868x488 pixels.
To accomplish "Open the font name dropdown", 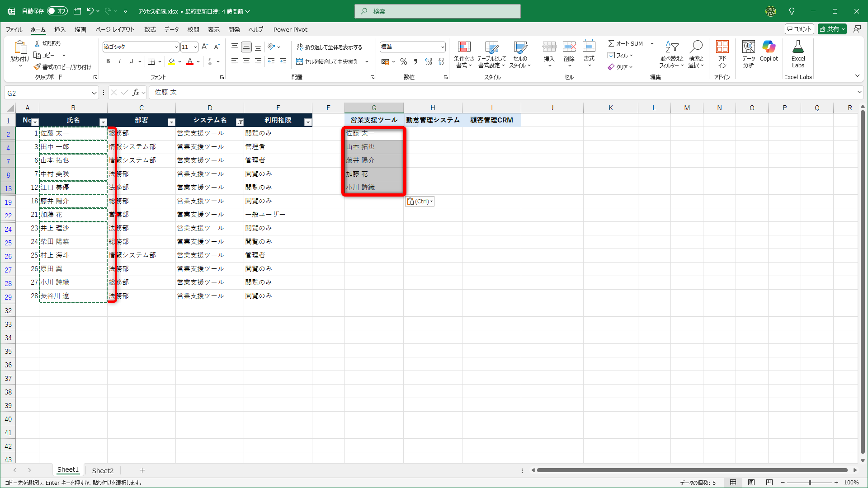I will [x=176, y=47].
